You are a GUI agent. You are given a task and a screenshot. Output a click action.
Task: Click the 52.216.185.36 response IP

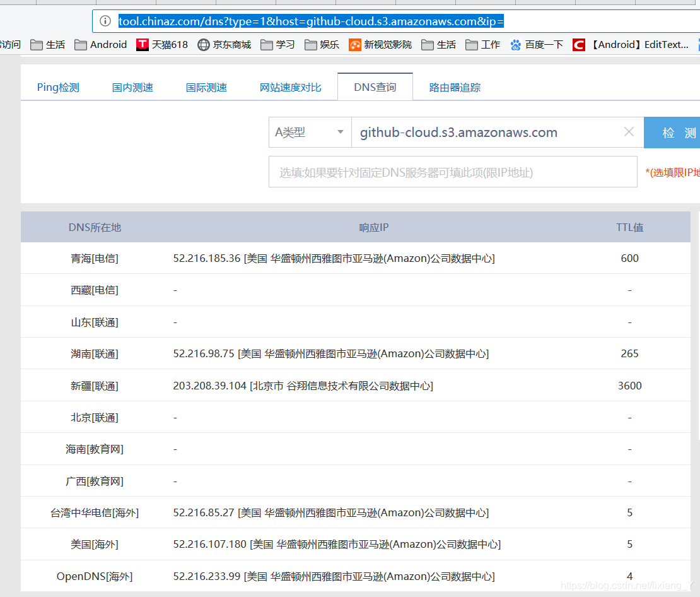pyautogui.click(x=207, y=258)
